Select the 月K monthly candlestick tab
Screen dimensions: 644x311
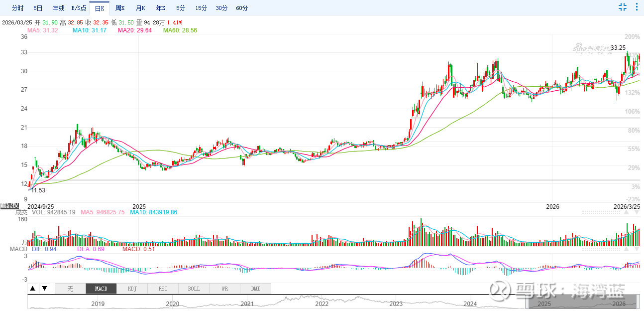click(x=140, y=8)
